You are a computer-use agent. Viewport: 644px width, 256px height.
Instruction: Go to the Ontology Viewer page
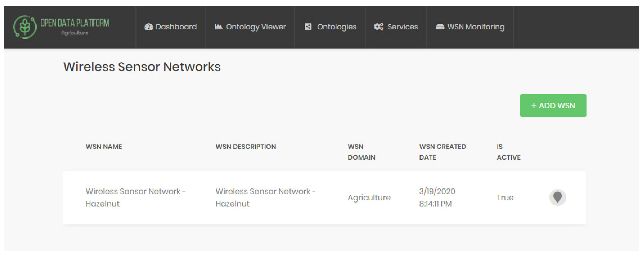click(256, 27)
